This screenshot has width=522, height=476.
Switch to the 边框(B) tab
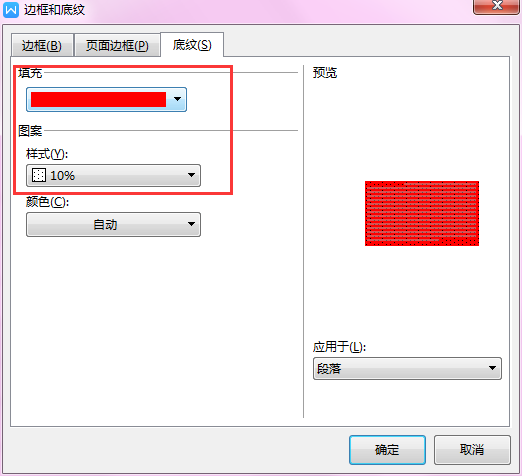(x=42, y=45)
